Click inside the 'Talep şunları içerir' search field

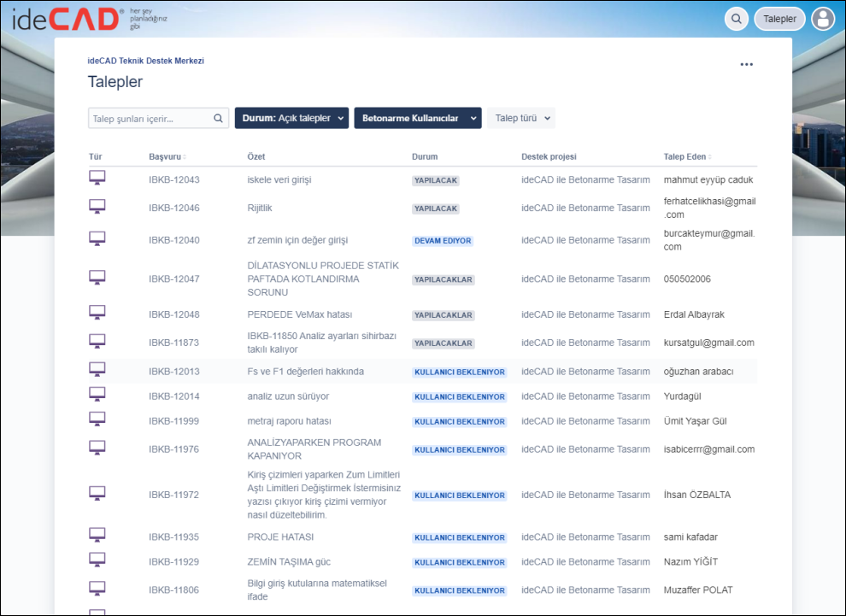pos(150,119)
